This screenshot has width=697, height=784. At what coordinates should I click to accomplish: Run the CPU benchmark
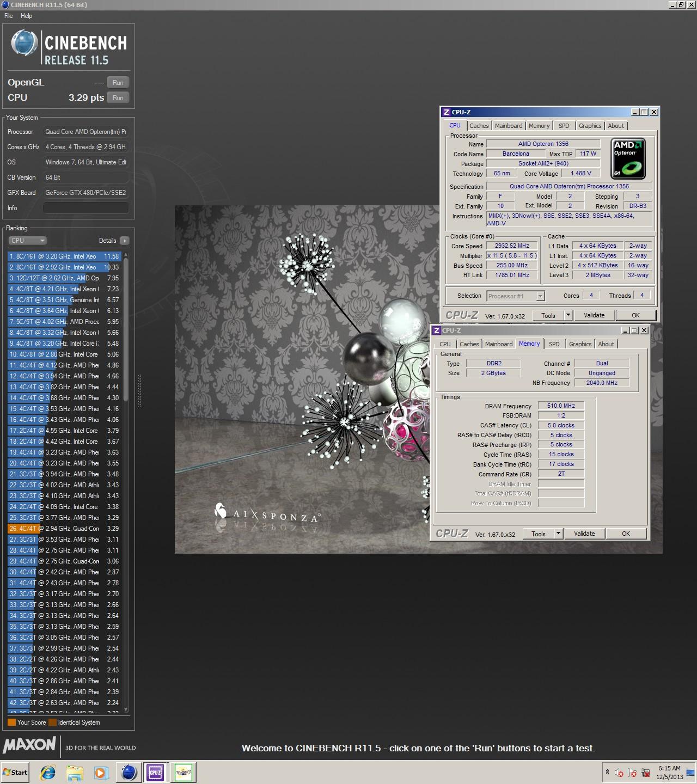point(118,97)
